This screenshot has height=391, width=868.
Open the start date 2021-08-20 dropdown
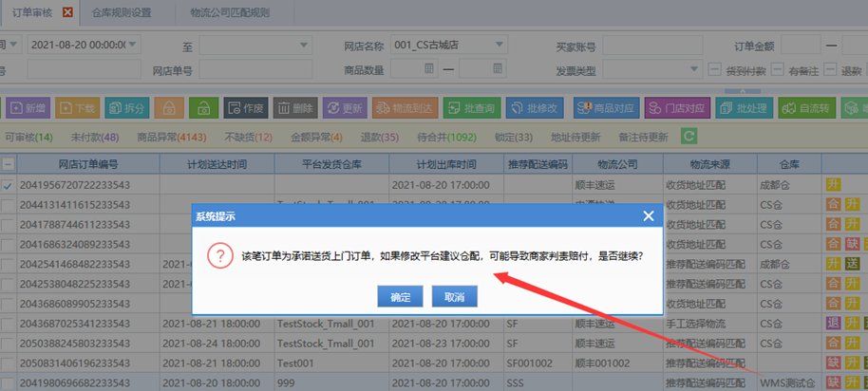(x=133, y=45)
